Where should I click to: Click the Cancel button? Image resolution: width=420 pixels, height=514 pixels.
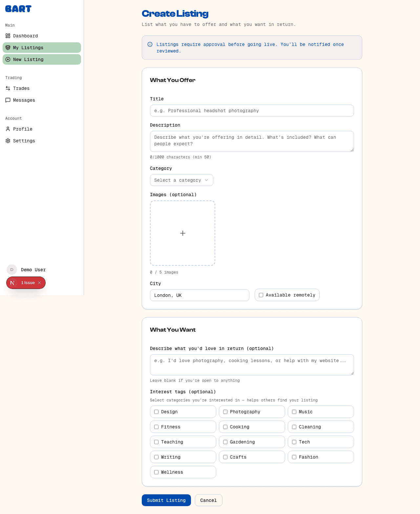(208, 500)
